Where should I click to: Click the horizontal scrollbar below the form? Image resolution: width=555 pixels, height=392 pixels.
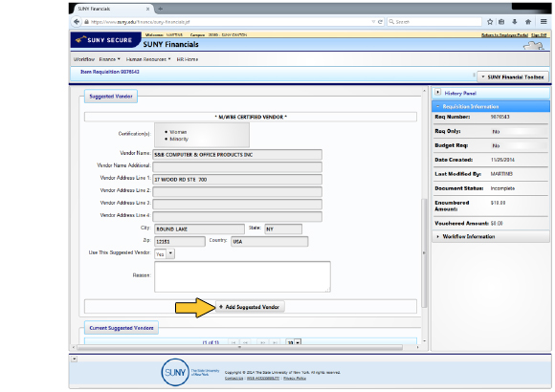click(239, 347)
